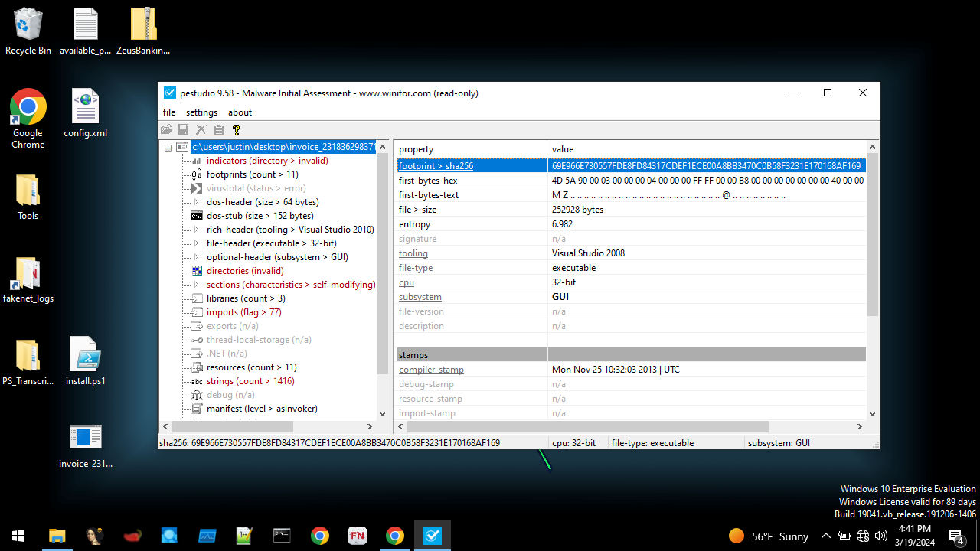Click the save toolbar icon
The image size is (980, 551).
click(x=182, y=129)
